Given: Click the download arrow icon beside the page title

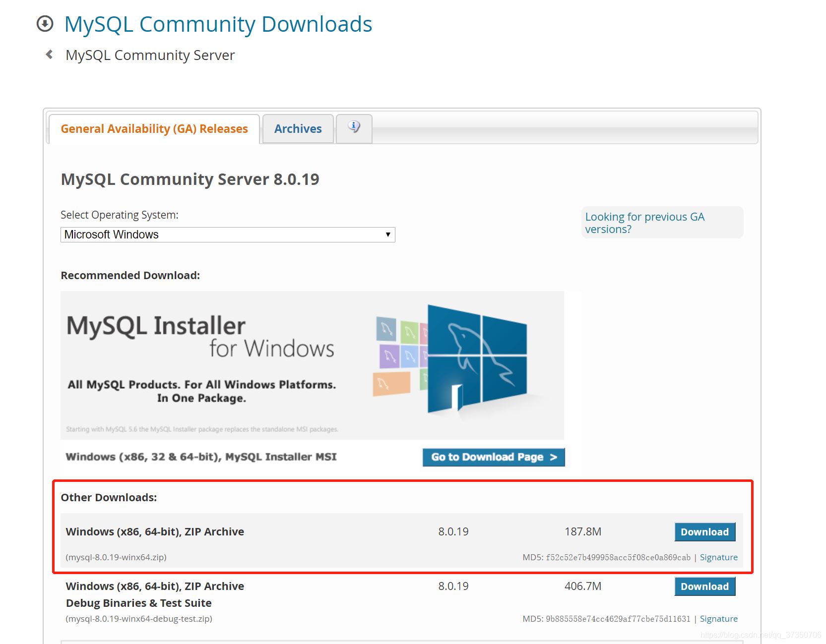Looking at the screenshot, I should (45, 23).
